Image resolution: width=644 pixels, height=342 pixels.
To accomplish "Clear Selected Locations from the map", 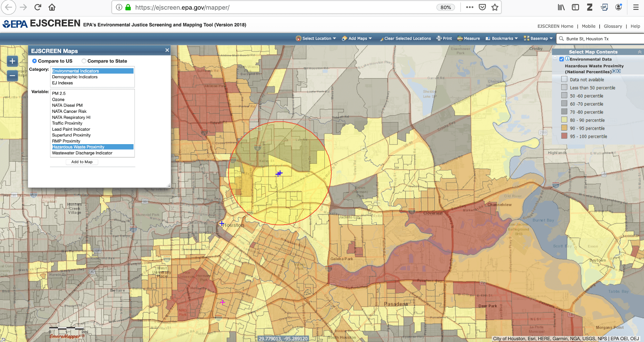I will click(x=405, y=39).
